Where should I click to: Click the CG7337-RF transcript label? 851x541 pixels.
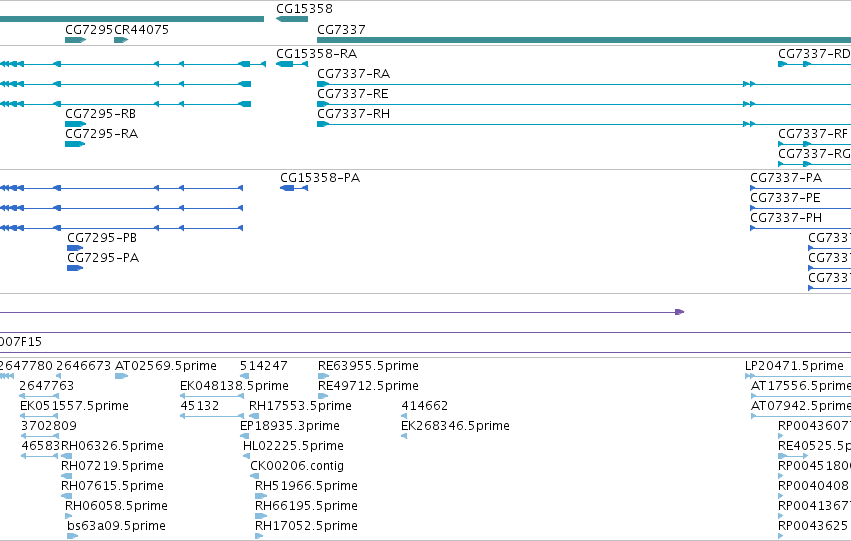tap(812, 133)
